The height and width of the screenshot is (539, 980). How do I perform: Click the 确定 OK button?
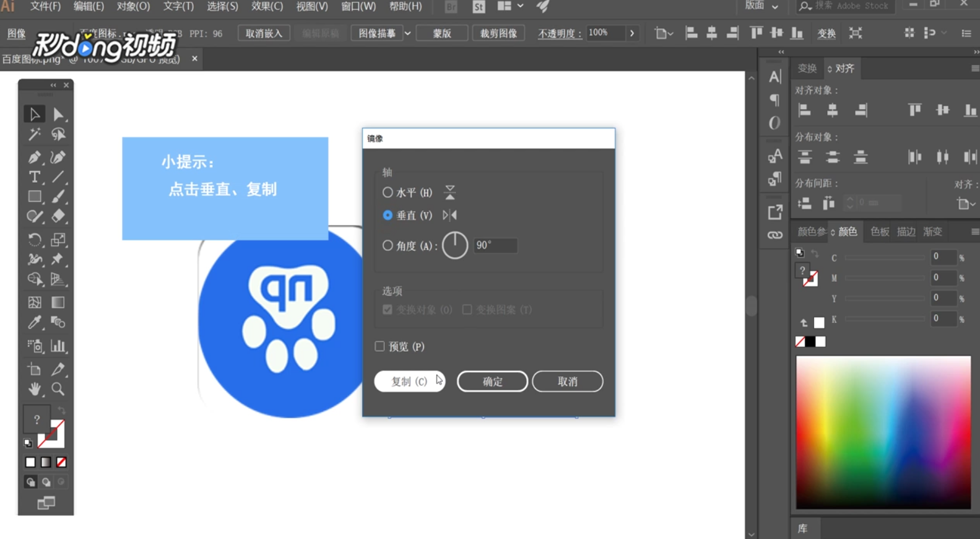492,382
